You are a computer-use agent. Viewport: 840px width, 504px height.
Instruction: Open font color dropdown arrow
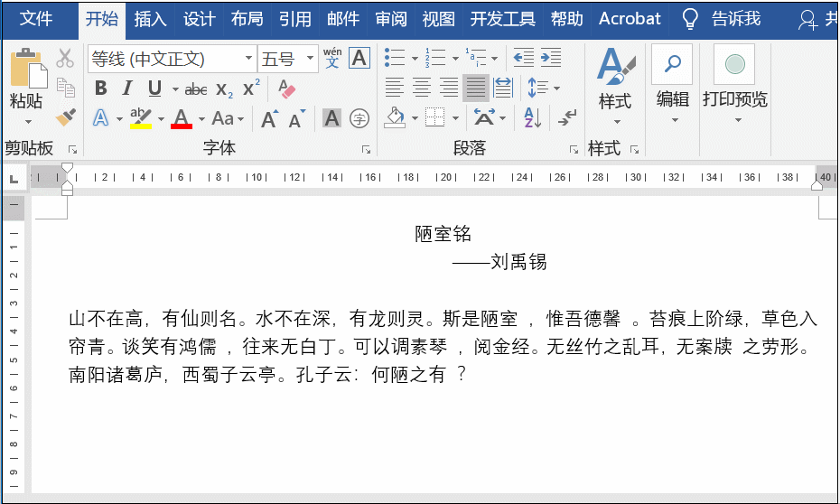click(x=201, y=119)
